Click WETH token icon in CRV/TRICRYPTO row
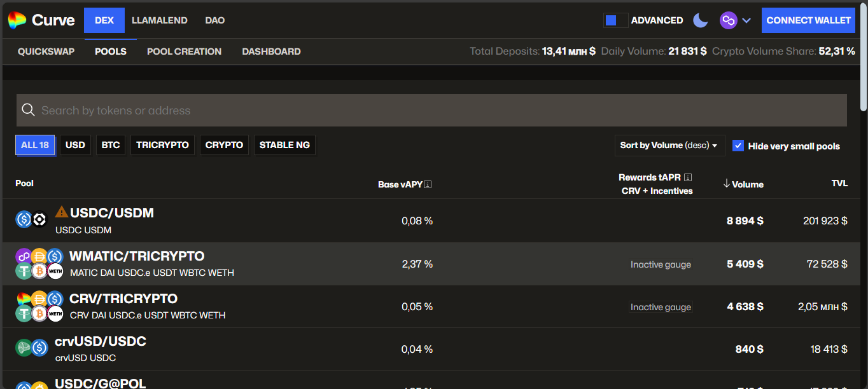 click(55, 314)
